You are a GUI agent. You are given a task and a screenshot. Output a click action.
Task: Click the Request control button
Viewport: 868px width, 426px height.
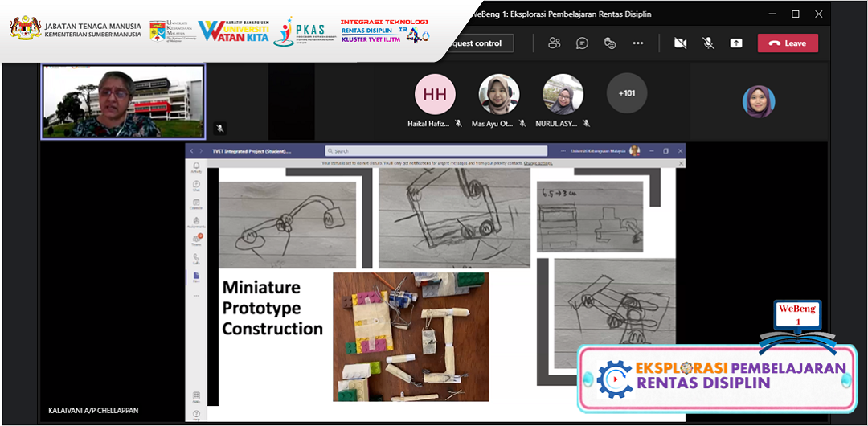click(x=476, y=43)
